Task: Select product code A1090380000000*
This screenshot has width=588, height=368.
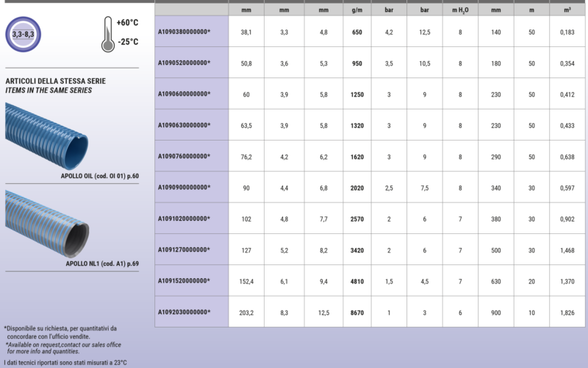Action: [184, 32]
